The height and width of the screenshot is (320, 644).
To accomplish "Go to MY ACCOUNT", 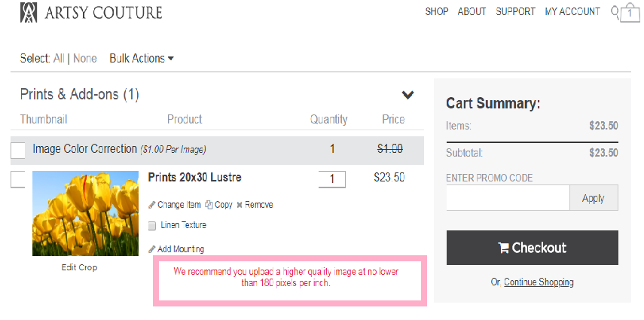I will 572,11.
